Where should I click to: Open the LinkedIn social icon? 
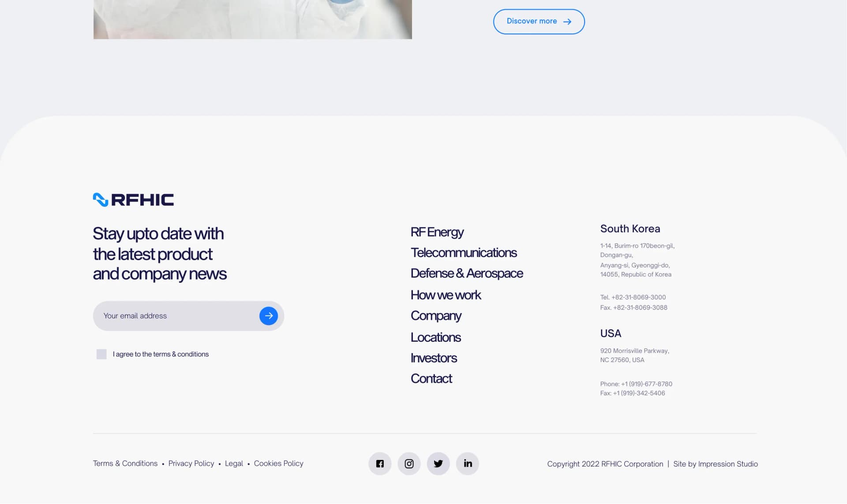pos(468,463)
